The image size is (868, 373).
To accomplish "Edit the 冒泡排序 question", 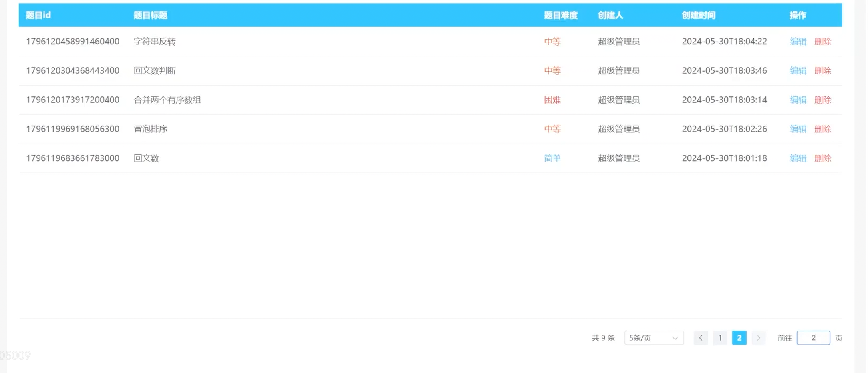I will click(798, 129).
